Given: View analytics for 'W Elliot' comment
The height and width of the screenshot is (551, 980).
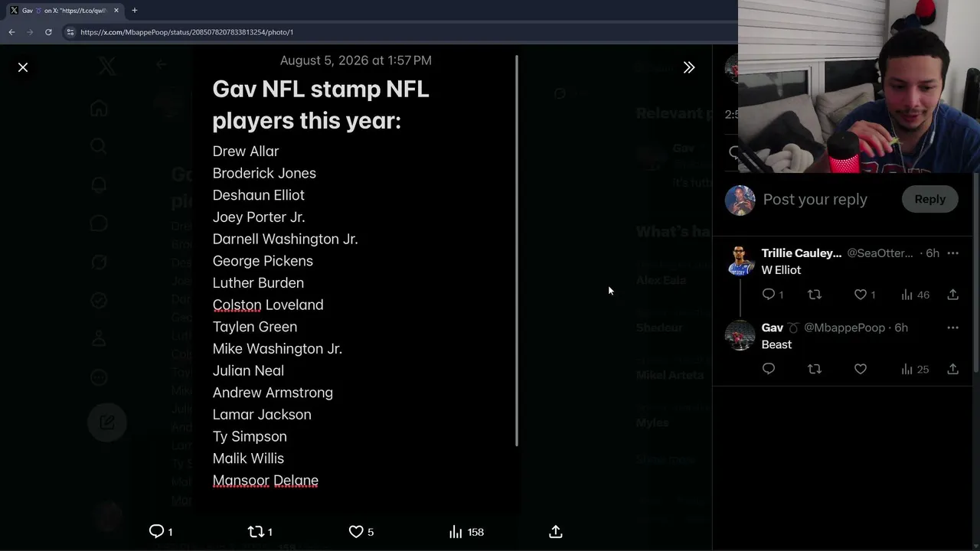Looking at the screenshot, I should 915,295.
